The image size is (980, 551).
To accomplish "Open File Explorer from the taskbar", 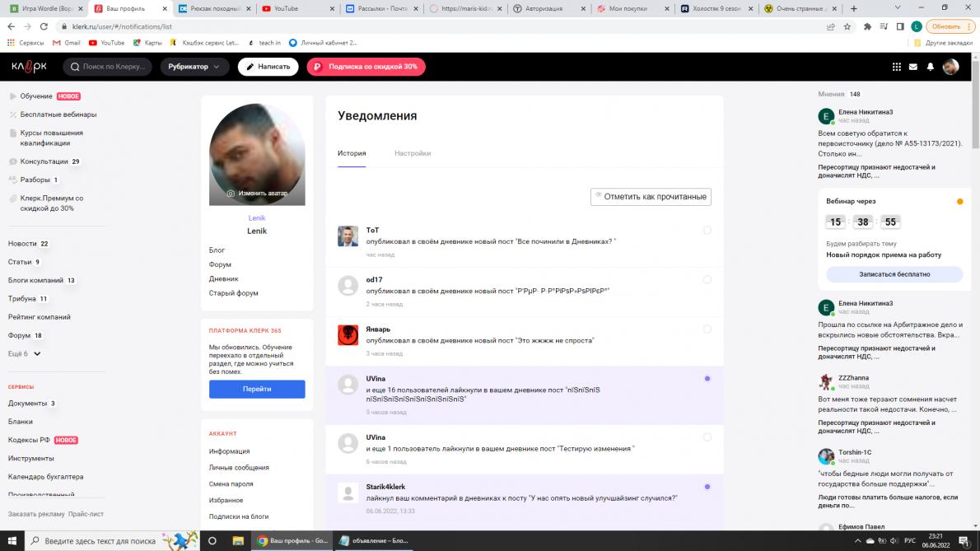I will pos(238,541).
